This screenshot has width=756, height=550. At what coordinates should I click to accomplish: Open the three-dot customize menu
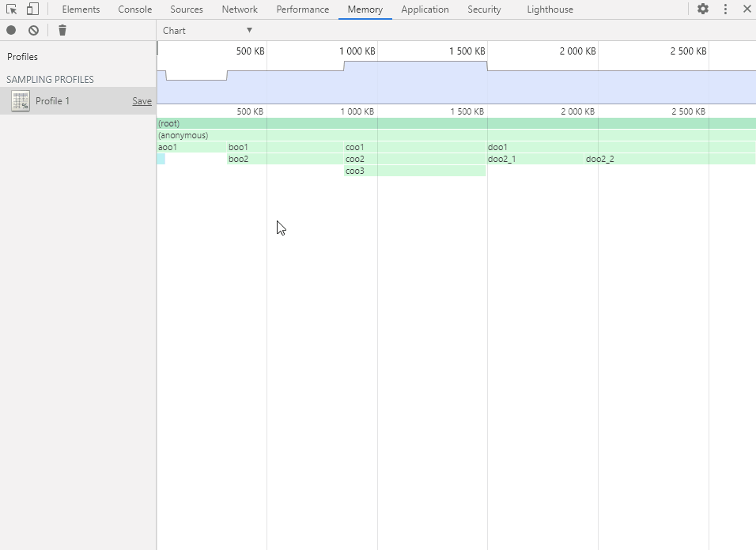(725, 9)
